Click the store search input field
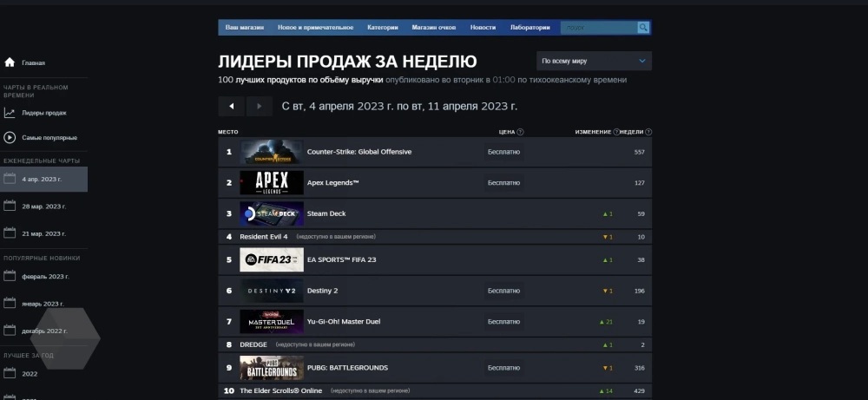868x400 pixels. coord(599,28)
